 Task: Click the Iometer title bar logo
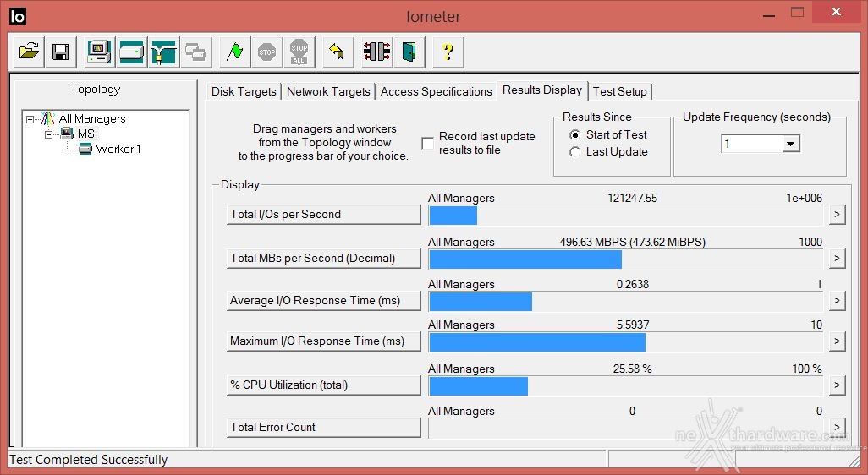pos(18,17)
